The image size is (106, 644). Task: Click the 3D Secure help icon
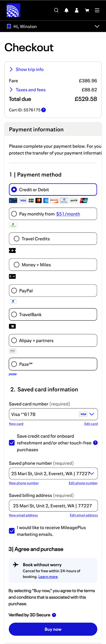(54, 615)
